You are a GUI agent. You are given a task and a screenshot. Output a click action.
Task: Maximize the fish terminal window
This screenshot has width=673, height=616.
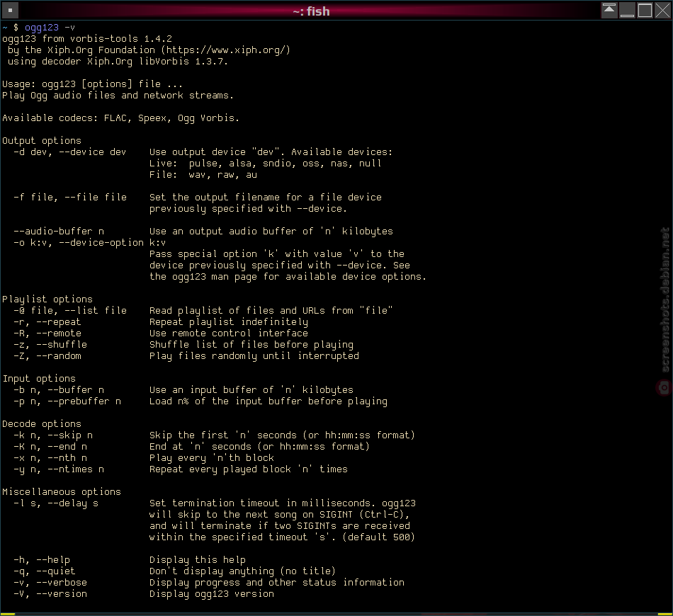[645, 11]
